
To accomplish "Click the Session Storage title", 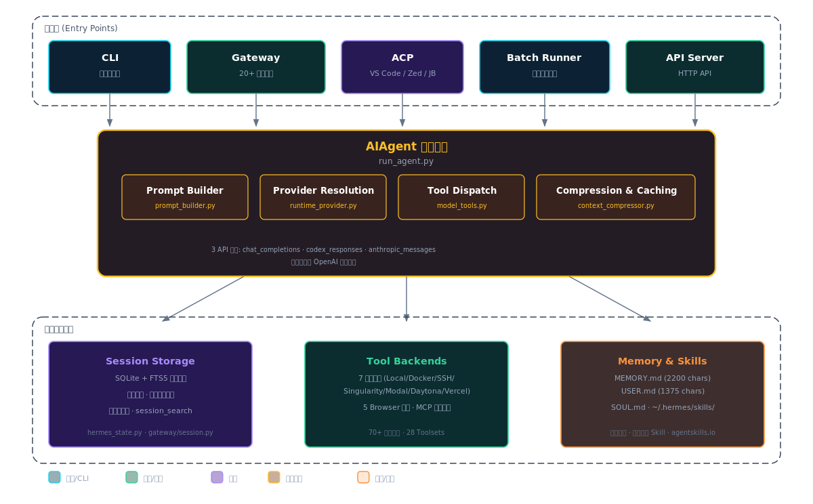I will click(150, 361).
